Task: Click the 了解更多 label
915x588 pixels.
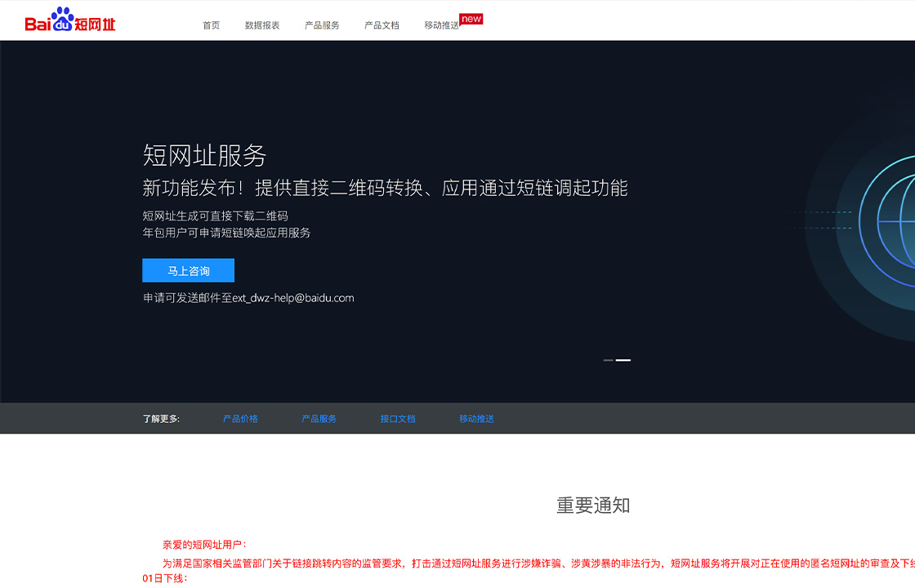Action: [x=161, y=418]
